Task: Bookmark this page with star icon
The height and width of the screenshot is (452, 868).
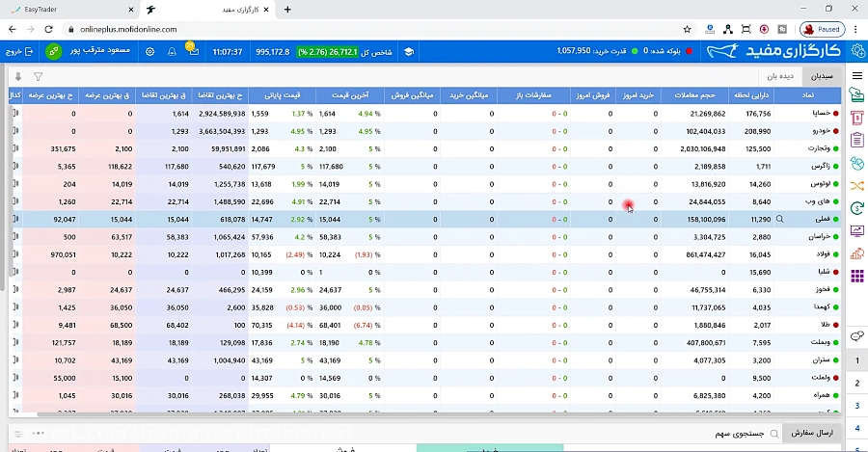Action: click(687, 29)
